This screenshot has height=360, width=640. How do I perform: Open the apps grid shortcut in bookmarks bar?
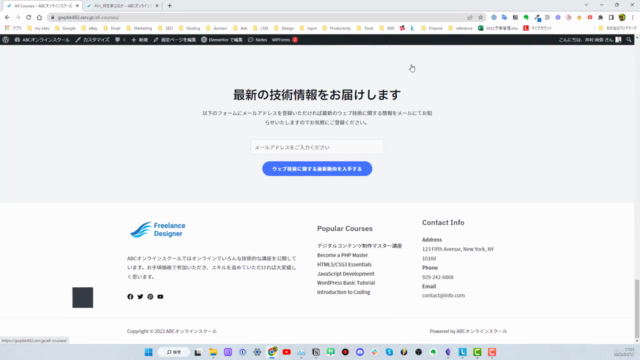[13, 28]
